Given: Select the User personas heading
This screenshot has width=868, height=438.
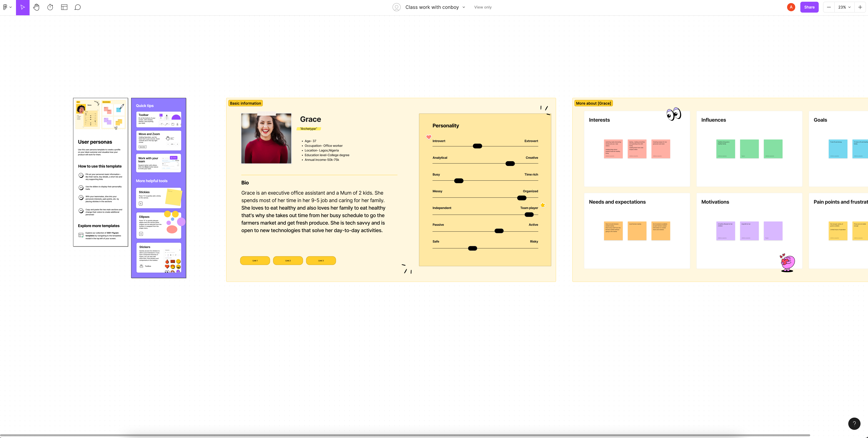Looking at the screenshot, I should [x=95, y=142].
